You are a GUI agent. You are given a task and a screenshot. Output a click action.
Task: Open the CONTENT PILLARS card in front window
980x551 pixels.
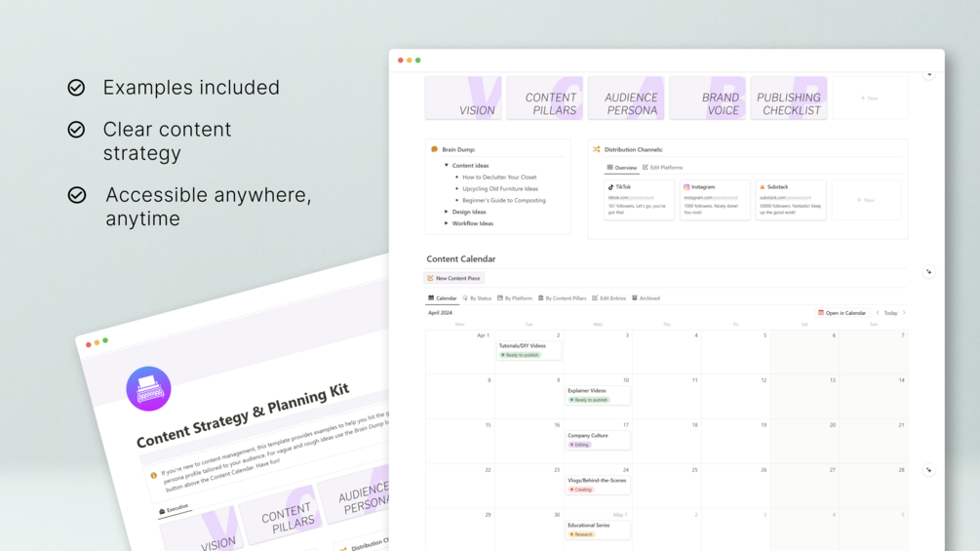point(544,98)
